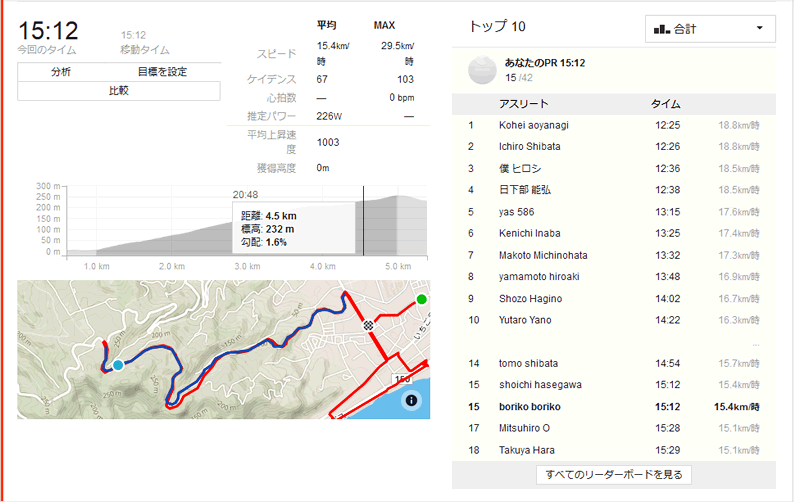Open athlete Shozo Hagino

[x=530, y=298]
